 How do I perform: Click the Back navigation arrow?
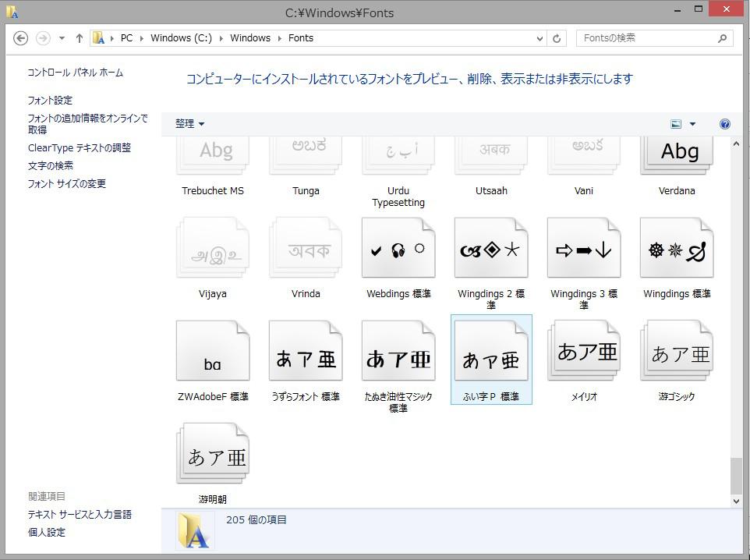20,38
